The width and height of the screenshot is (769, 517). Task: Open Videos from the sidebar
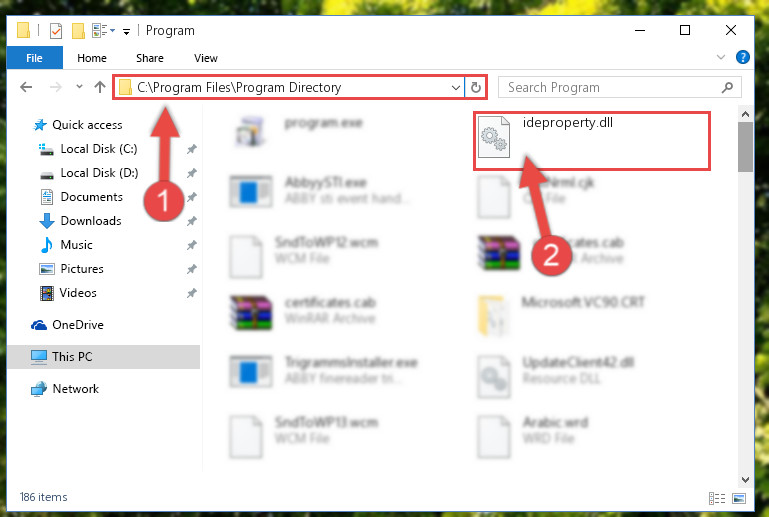(77, 293)
